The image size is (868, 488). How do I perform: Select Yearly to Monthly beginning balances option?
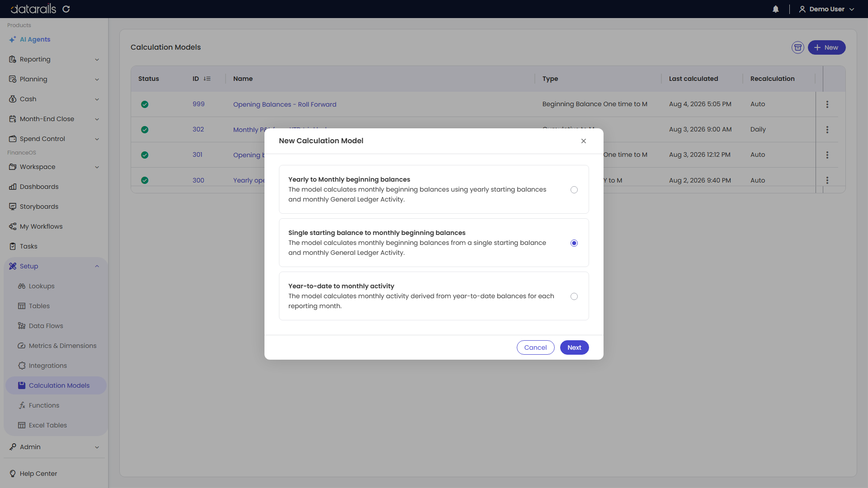(x=574, y=190)
